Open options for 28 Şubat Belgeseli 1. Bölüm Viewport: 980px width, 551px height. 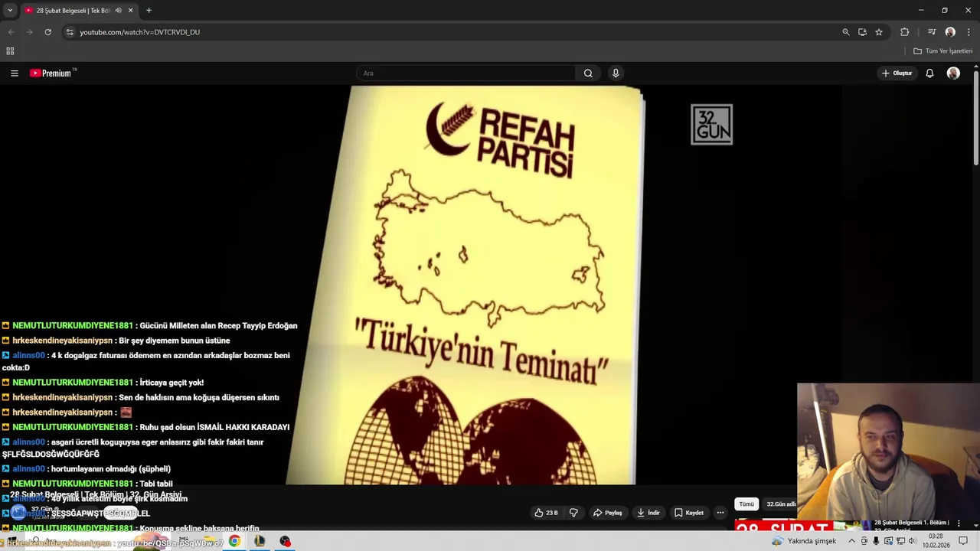click(x=959, y=523)
